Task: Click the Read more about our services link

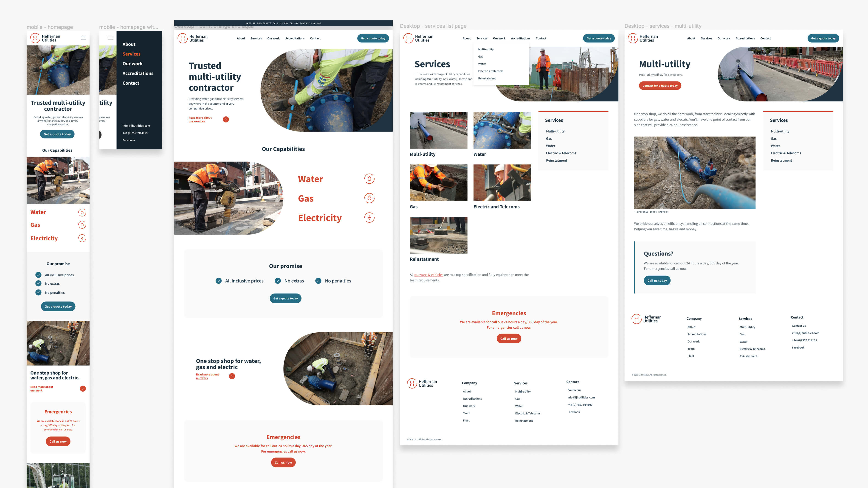Action: pyautogui.click(x=200, y=119)
